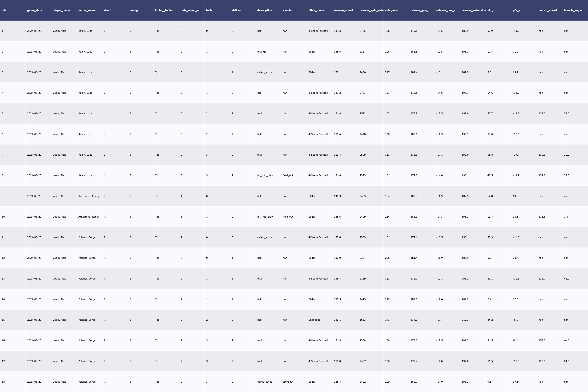
Task: Select row 10 pitch number cell
Action: tap(3, 217)
